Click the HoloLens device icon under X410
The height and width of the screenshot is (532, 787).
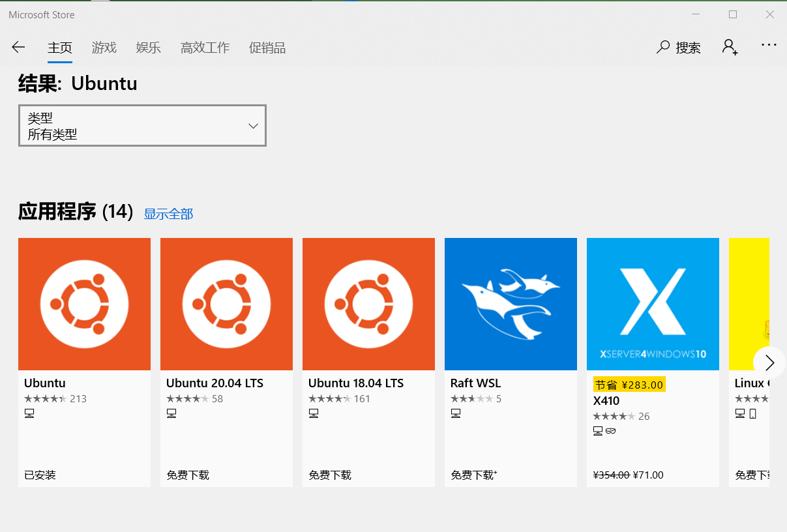611,431
